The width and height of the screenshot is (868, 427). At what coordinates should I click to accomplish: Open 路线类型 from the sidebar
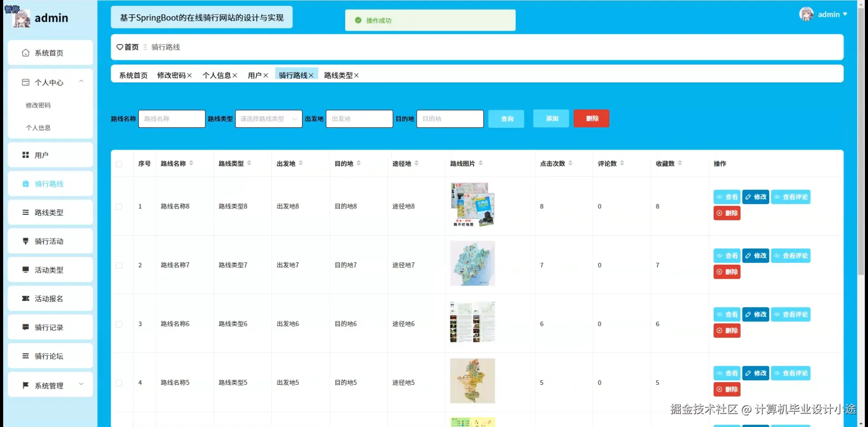25,212
